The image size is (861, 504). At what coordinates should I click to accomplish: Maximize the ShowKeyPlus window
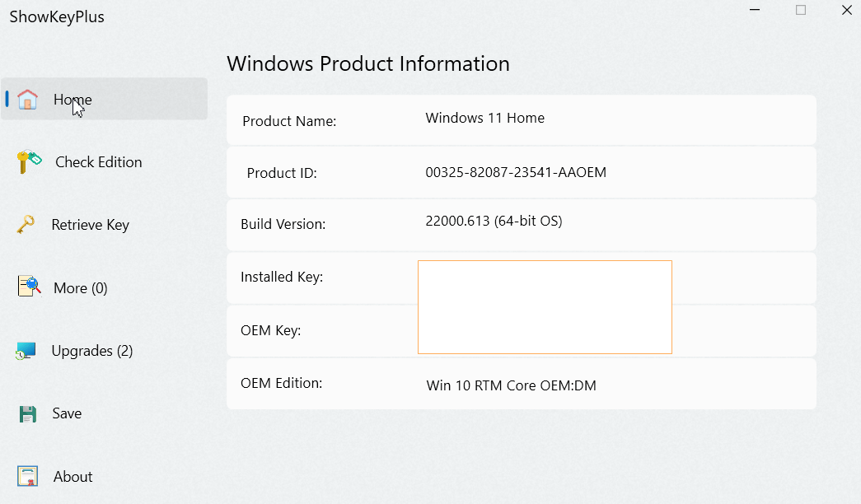pyautogui.click(x=801, y=10)
